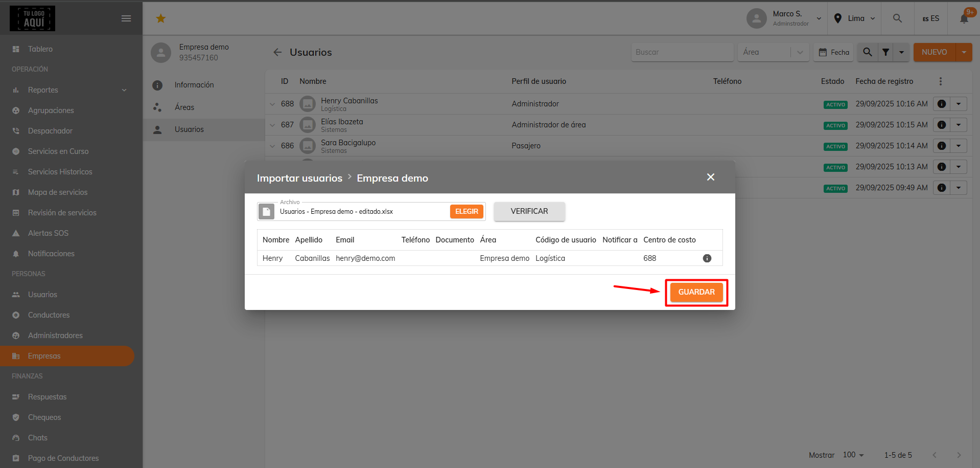Go to the previous page of users
Screen dimensions: 980x468
(935, 455)
